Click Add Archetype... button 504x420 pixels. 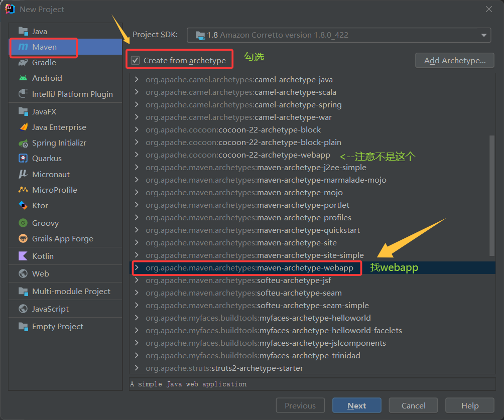(454, 60)
